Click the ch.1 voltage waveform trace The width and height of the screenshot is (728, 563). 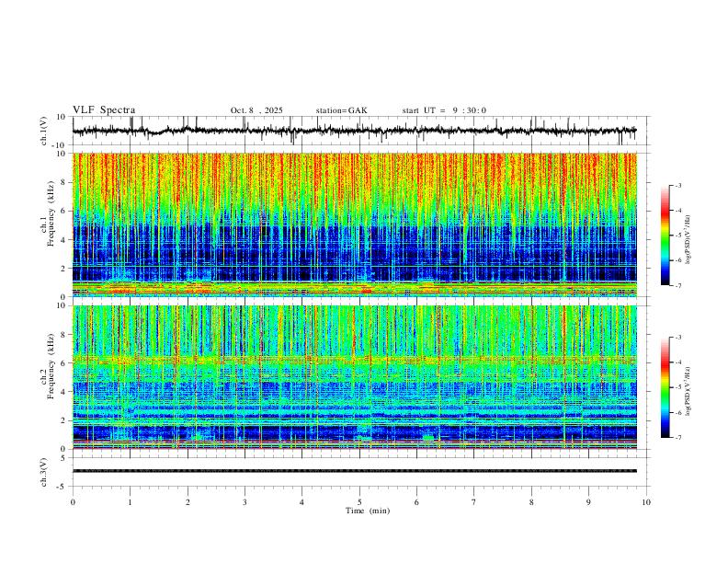355,131
